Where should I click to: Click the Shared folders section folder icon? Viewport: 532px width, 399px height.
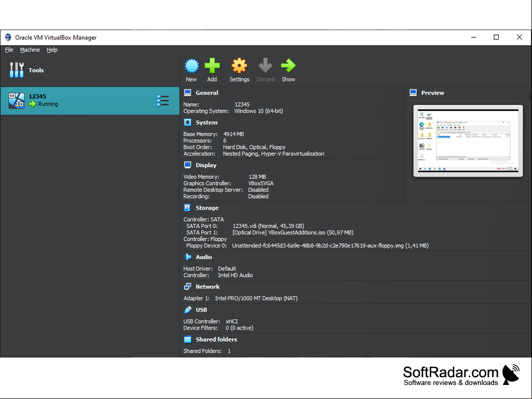click(x=187, y=339)
